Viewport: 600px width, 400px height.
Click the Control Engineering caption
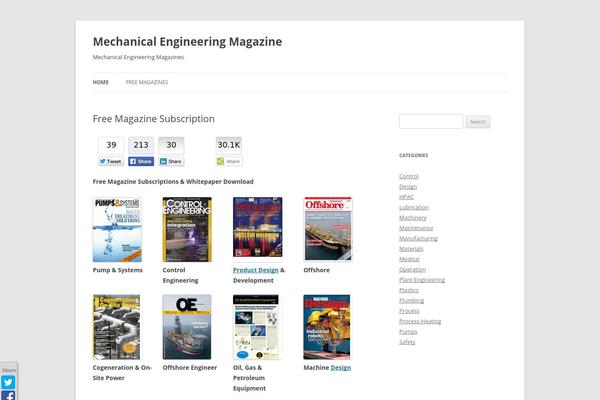tap(181, 275)
